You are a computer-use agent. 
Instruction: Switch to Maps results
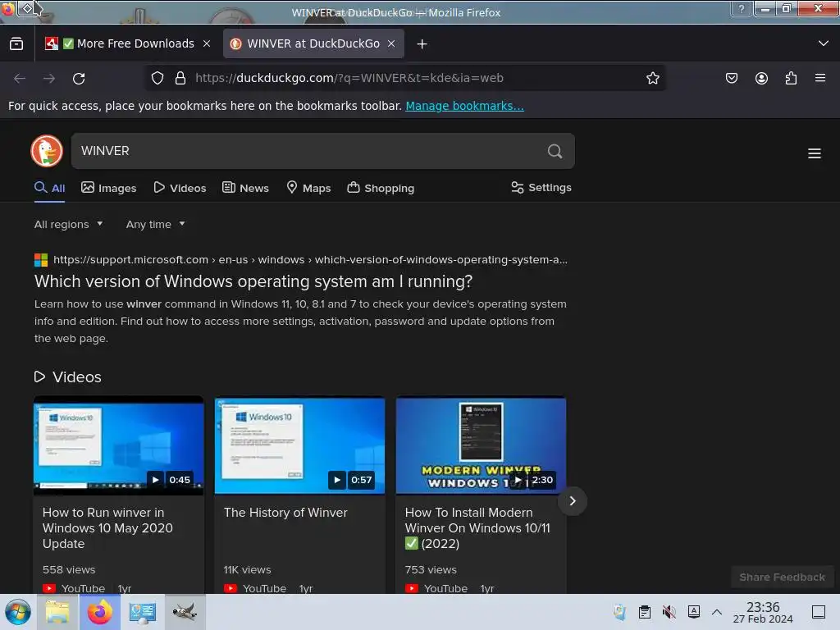coord(308,188)
